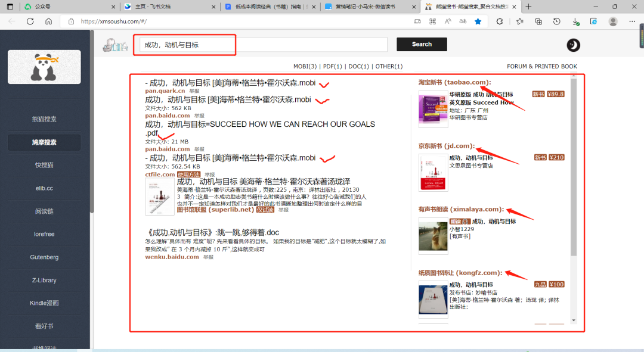Select 看好书 in the sidebar
Image resolution: width=644 pixels, height=352 pixels.
click(44, 326)
